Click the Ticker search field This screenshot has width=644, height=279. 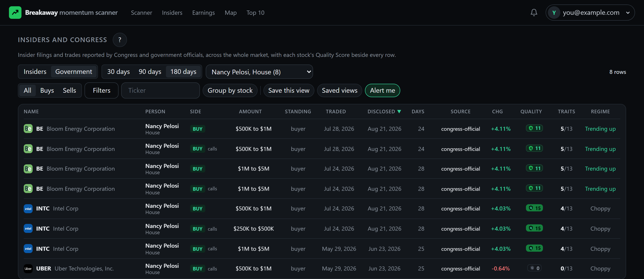[161, 90]
